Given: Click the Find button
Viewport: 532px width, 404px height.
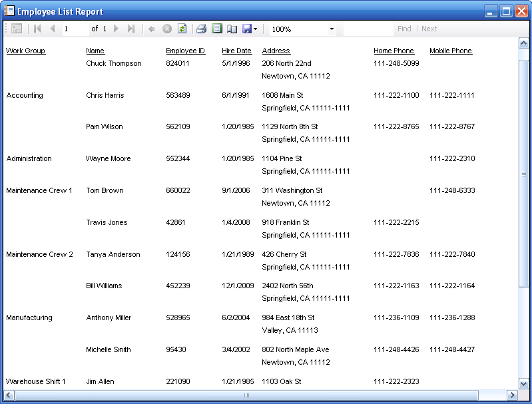Looking at the screenshot, I should (x=404, y=29).
